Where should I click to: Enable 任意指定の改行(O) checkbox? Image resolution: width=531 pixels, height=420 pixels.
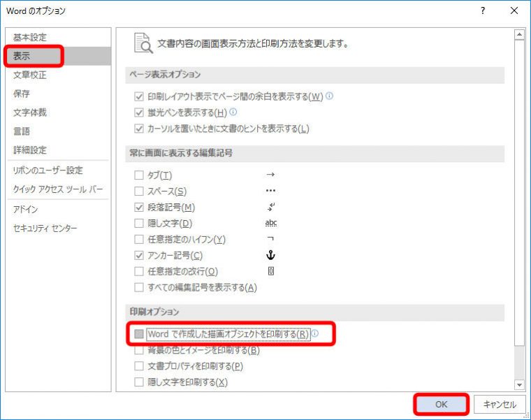tap(139, 271)
